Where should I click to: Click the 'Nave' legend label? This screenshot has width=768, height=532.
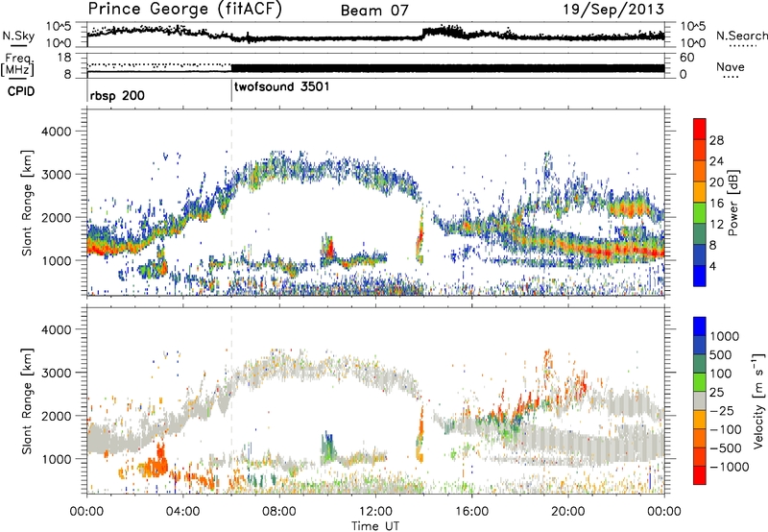(x=731, y=66)
